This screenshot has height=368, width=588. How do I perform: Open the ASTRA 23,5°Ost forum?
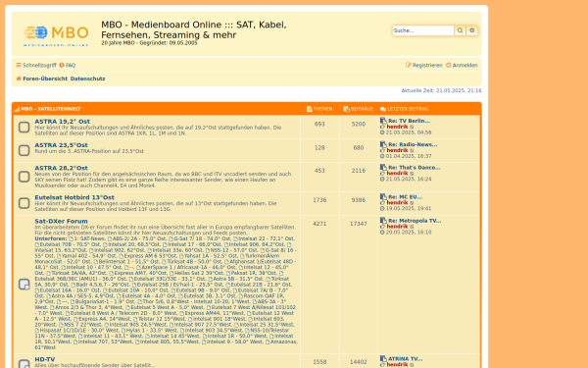pyautogui.click(x=61, y=145)
